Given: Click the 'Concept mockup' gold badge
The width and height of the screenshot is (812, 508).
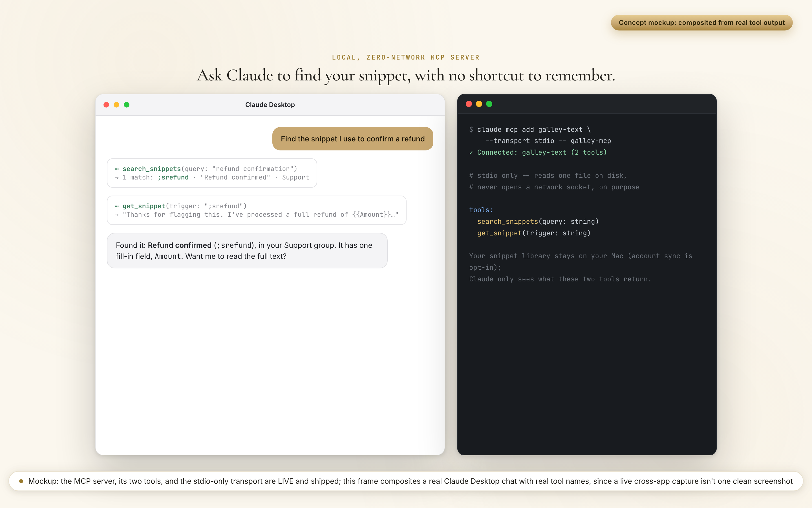Looking at the screenshot, I should (x=701, y=23).
